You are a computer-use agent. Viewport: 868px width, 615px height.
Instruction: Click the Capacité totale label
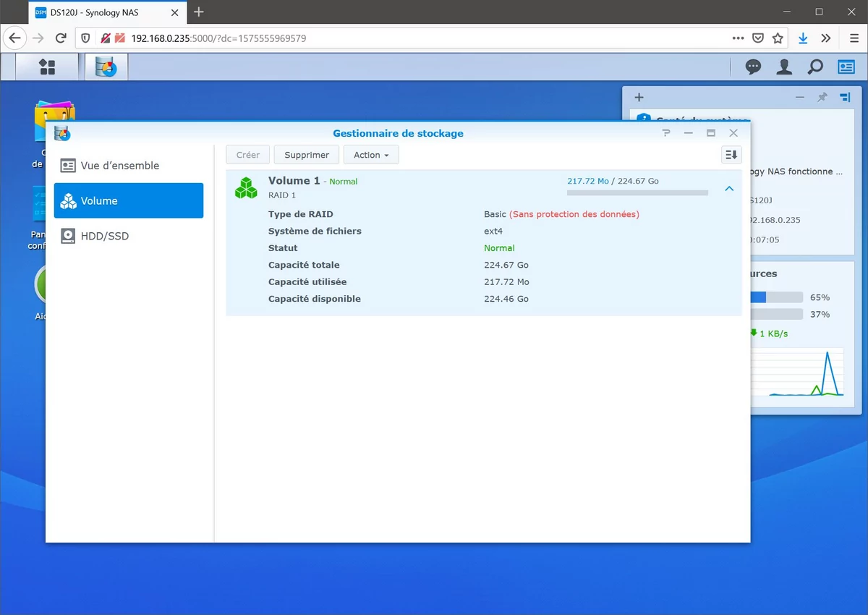point(304,265)
